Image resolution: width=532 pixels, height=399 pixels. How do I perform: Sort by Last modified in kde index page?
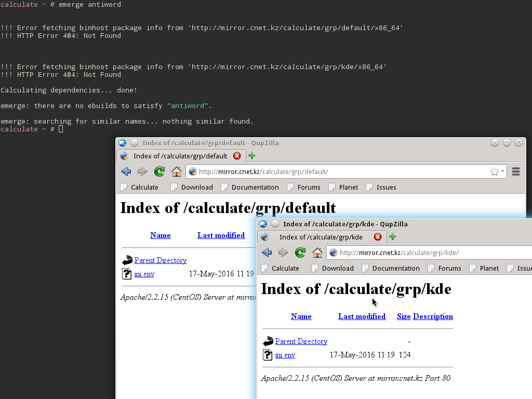point(362,316)
